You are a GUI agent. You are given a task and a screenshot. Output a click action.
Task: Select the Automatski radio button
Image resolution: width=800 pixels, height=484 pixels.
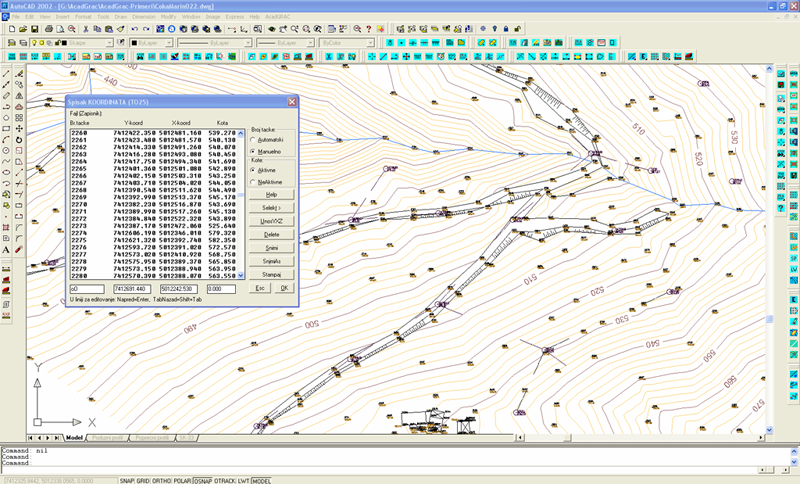coord(253,139)
